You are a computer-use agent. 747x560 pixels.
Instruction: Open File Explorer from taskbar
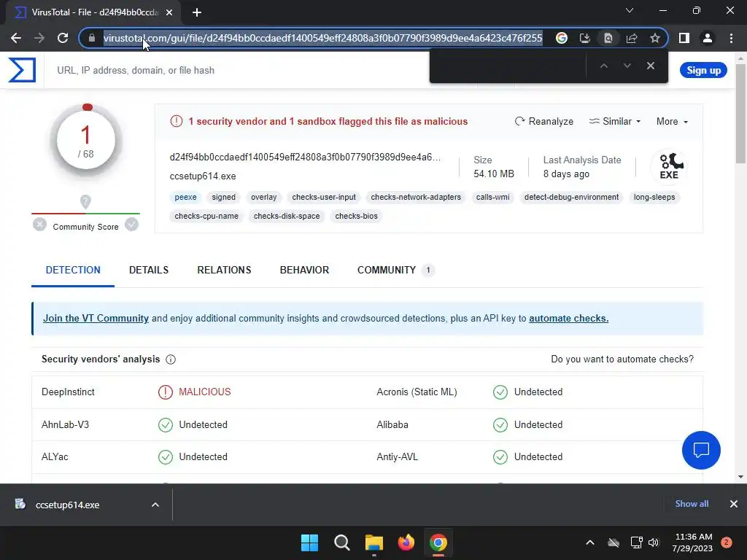coord(374,542)
